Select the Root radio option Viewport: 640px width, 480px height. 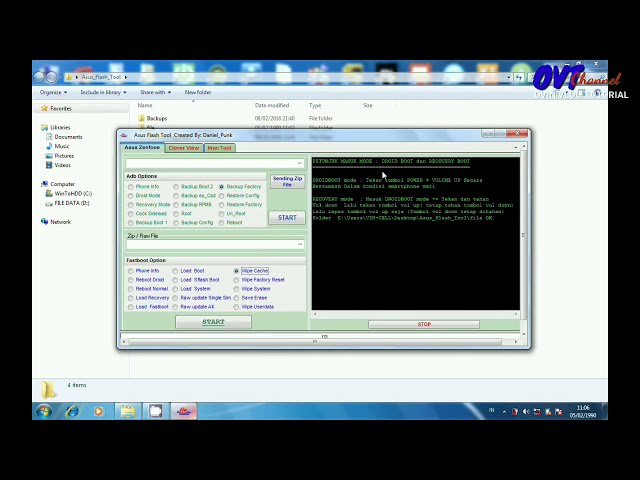(176, 214)
